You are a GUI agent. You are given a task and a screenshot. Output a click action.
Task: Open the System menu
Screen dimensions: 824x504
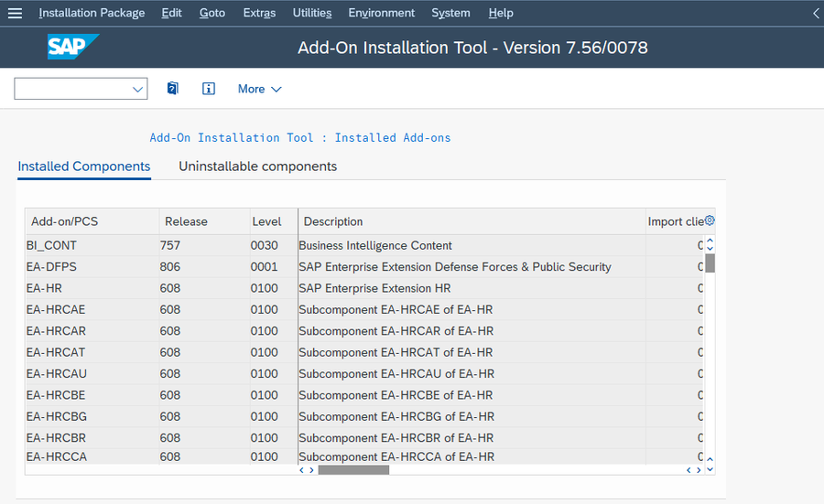point(450,13)
